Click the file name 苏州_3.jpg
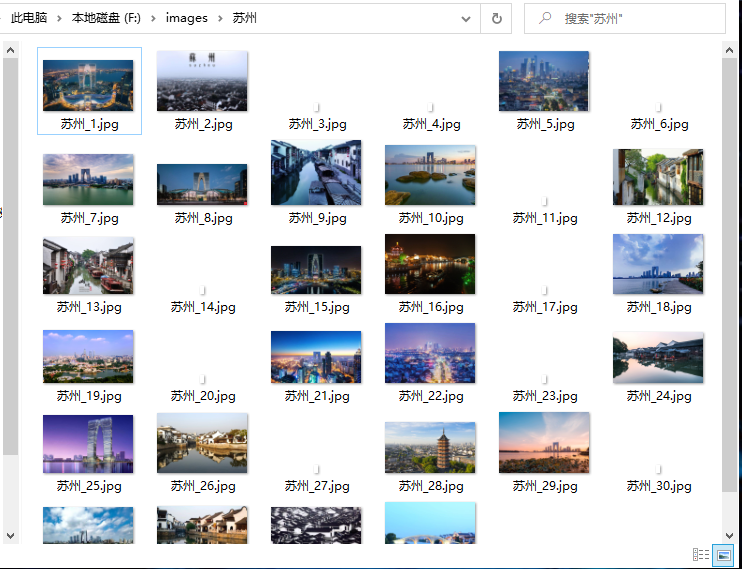The height and width of the screenshot is (569, 742). click(x=318, y=124)
